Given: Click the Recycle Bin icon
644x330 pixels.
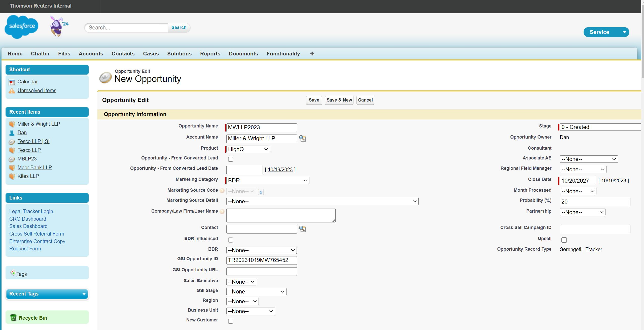Looking at the screenshot, I should (13, 318).
